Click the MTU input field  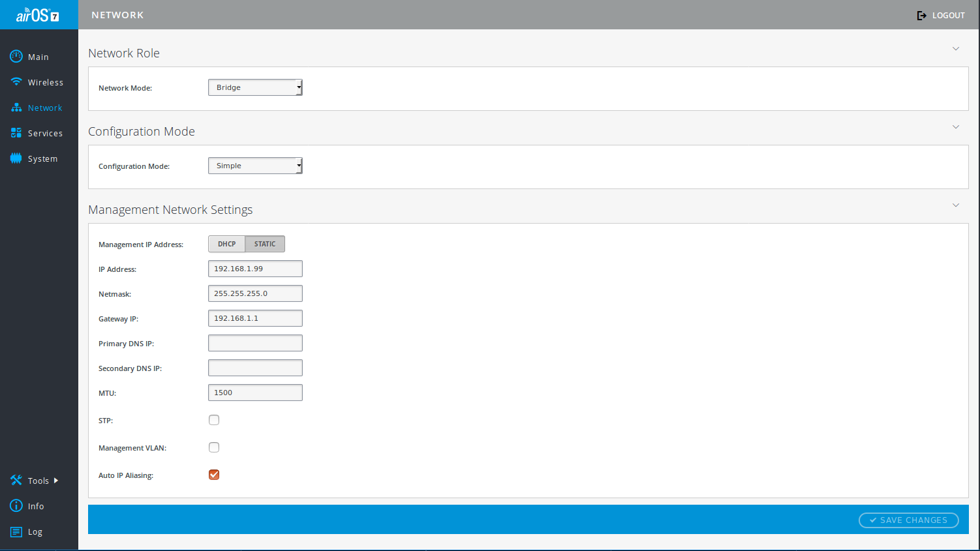[x=255, y=393]
